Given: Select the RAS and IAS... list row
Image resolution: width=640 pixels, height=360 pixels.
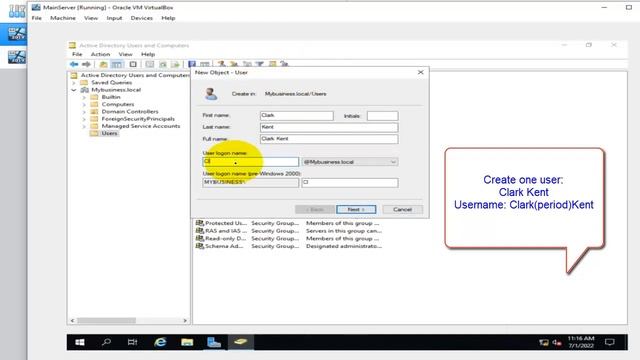Looking at the screenshot, I should 289,231.
